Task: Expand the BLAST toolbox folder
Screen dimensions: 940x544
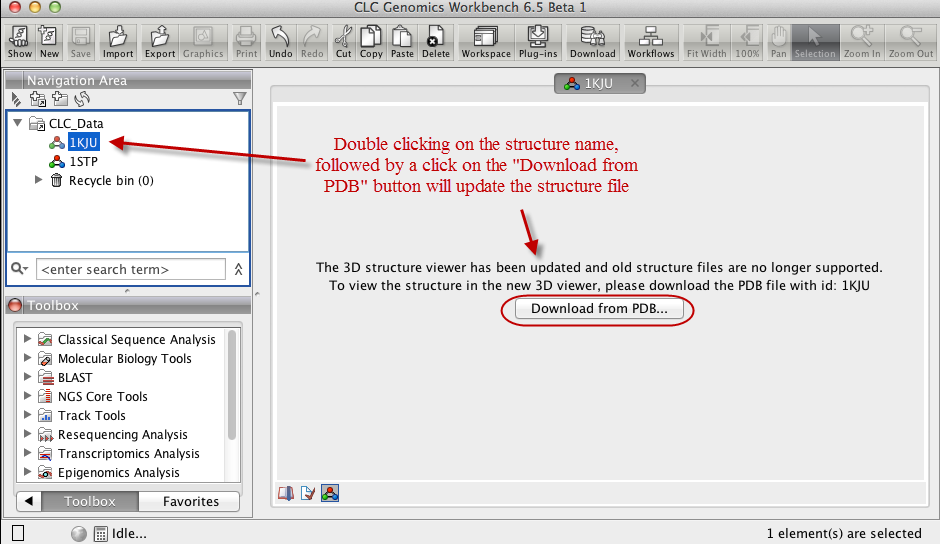Action: (27, 378)
